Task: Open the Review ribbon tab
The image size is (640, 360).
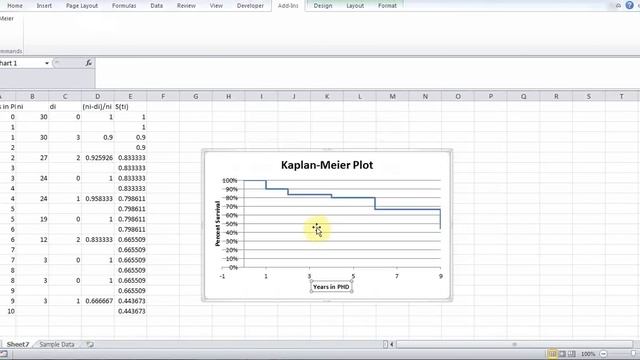Action: [186, 6]
